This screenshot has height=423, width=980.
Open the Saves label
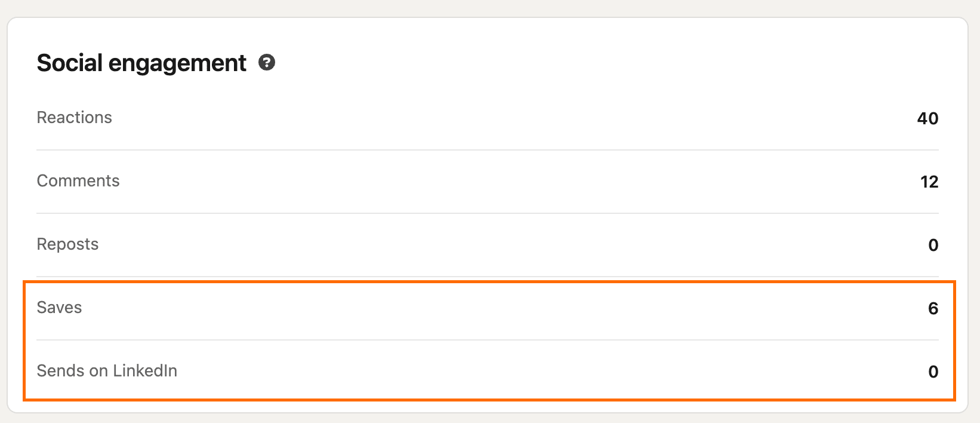pyautogui.click(x=59, y=308)
